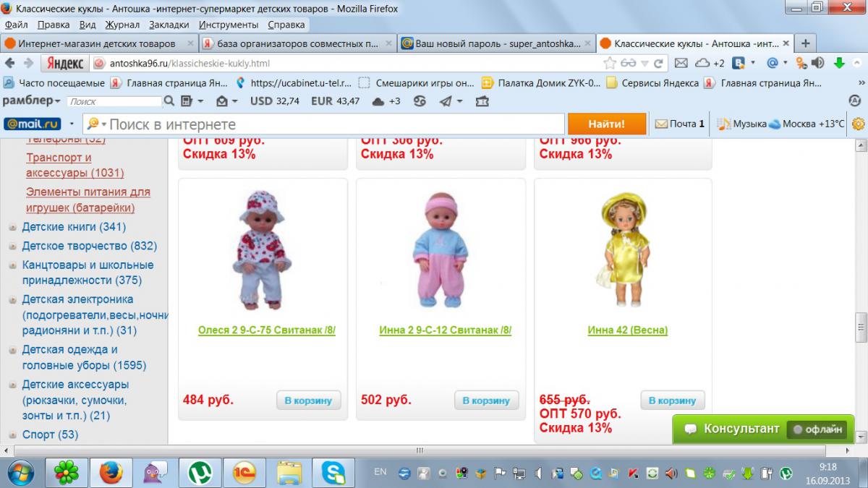This screenshot has width=868, height=488.
Task: Open the Pidgin bird icon on taskbar
Action: tap(154, 473)
